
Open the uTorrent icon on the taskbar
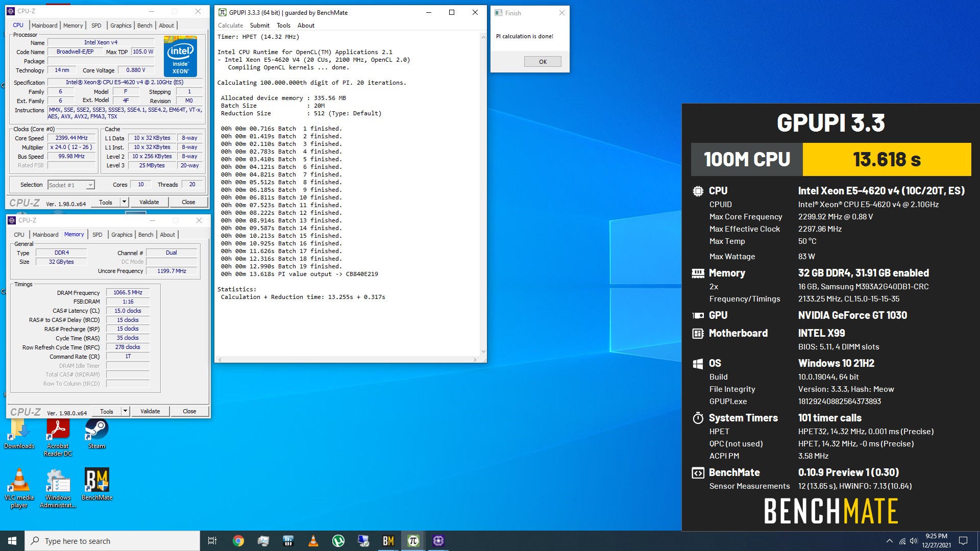coord(338,541)
